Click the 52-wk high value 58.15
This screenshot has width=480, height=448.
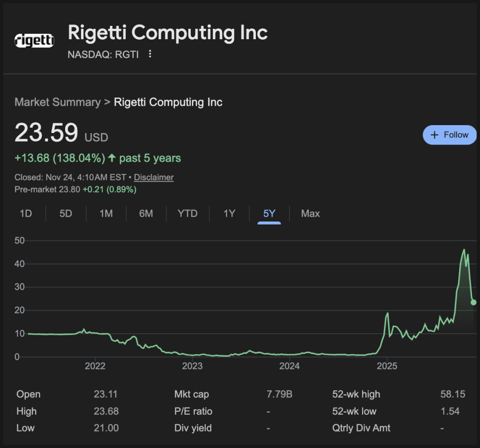click(x=453, y=394)
